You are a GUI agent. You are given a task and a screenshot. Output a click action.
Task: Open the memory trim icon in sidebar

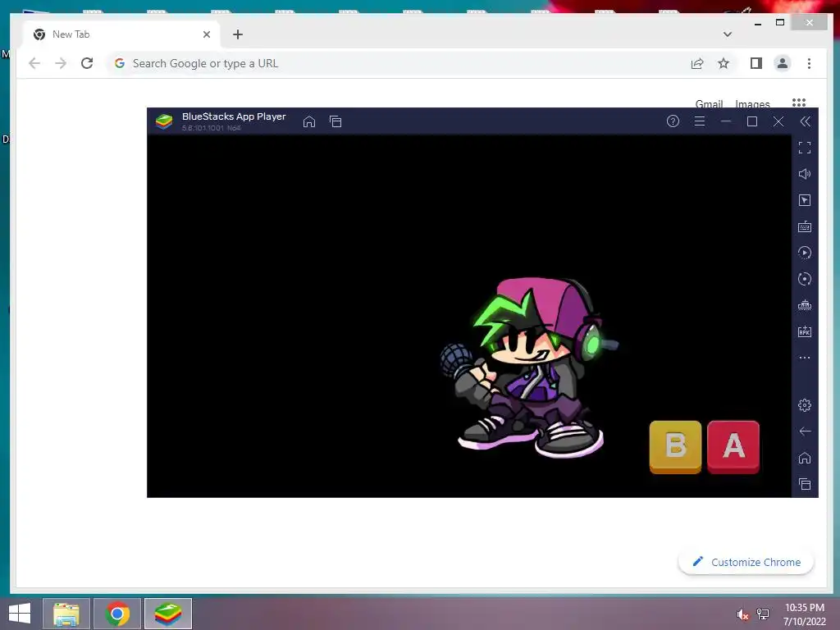click(x=805, y=305)
